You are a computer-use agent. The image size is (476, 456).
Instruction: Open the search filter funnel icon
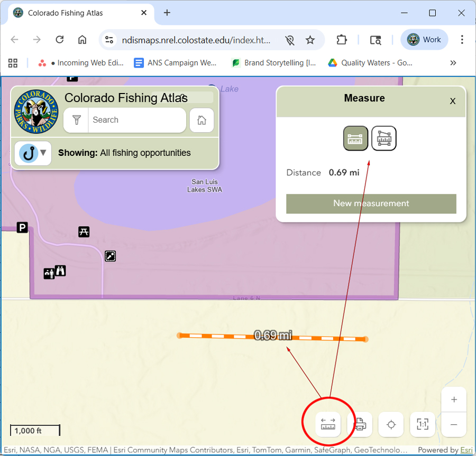point(77,120)
